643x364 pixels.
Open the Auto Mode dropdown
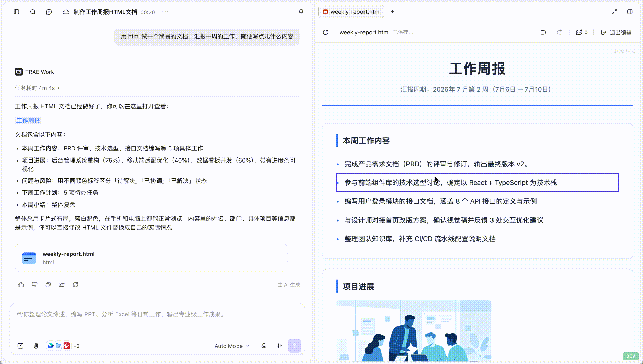click(x=232, y=346)
